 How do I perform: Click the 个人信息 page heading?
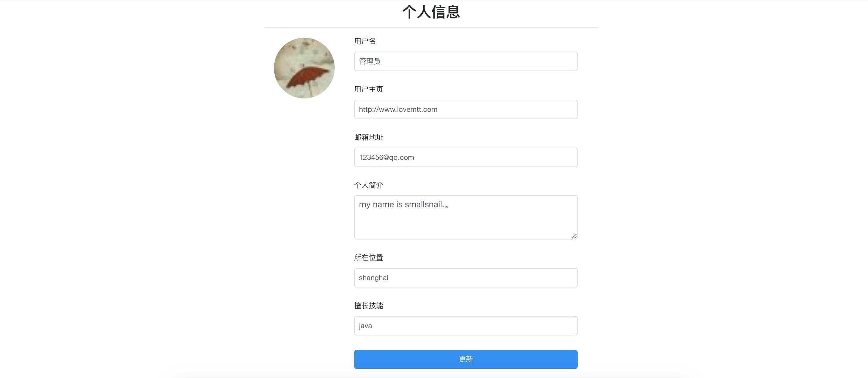(431, 12)
